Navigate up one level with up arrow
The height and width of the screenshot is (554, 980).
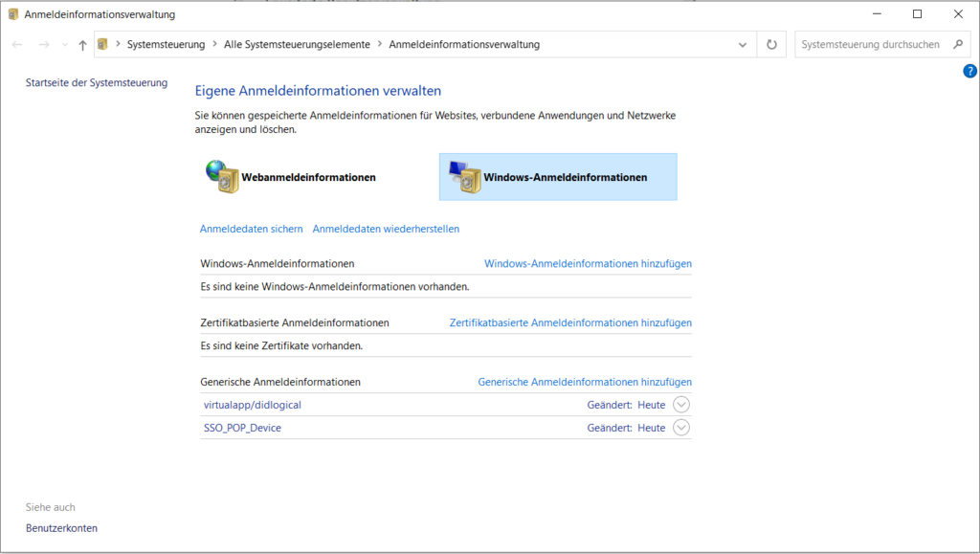pyautogui.click(x=83, y=45)
